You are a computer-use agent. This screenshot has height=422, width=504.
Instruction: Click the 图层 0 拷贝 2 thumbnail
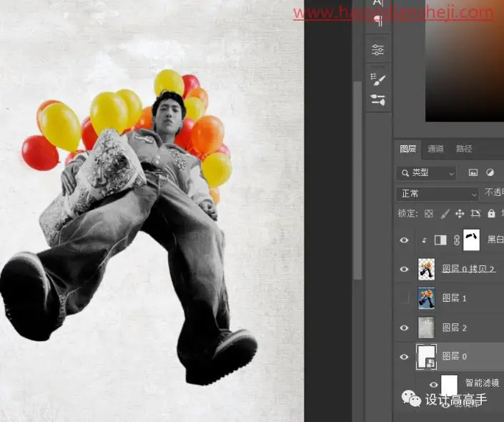(x=427, y=269)
